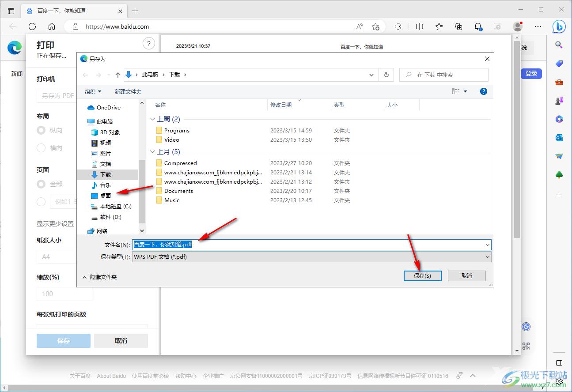
Task: Open new browser tab plus button
Action: point(135,11)
